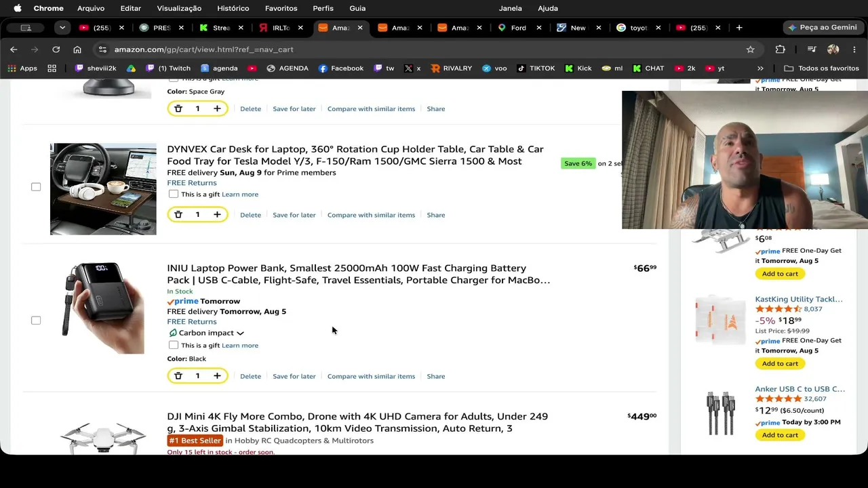Open the sheviii2k Twitch bookmark
This screenshot has height=488, width=868.
(x=96, y=68)
